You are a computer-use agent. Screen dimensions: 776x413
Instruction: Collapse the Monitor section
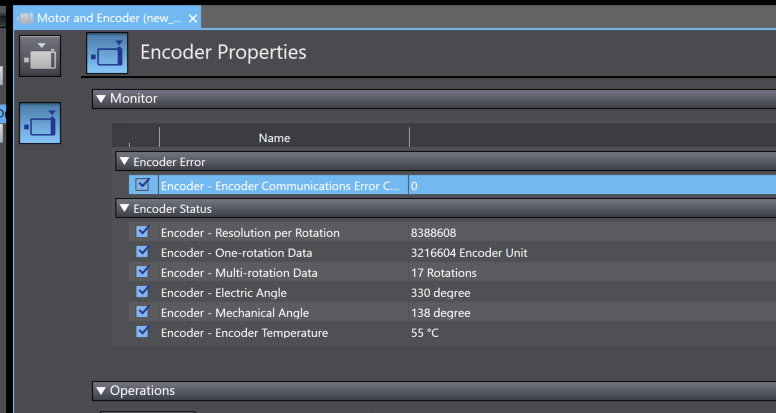100,99
